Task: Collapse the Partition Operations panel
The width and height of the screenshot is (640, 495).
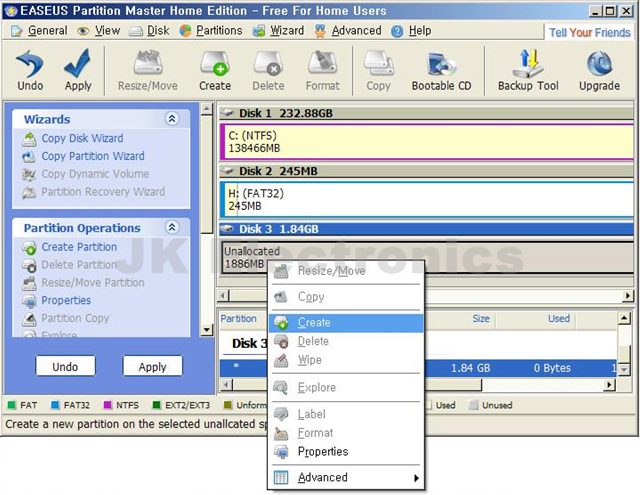Action: coord(172,227)
